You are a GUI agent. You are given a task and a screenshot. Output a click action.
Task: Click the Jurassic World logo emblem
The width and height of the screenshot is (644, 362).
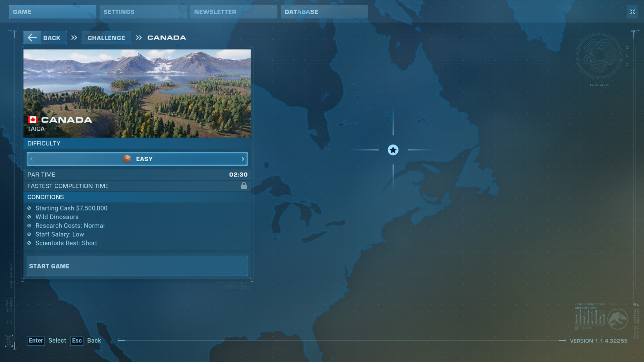618,319
